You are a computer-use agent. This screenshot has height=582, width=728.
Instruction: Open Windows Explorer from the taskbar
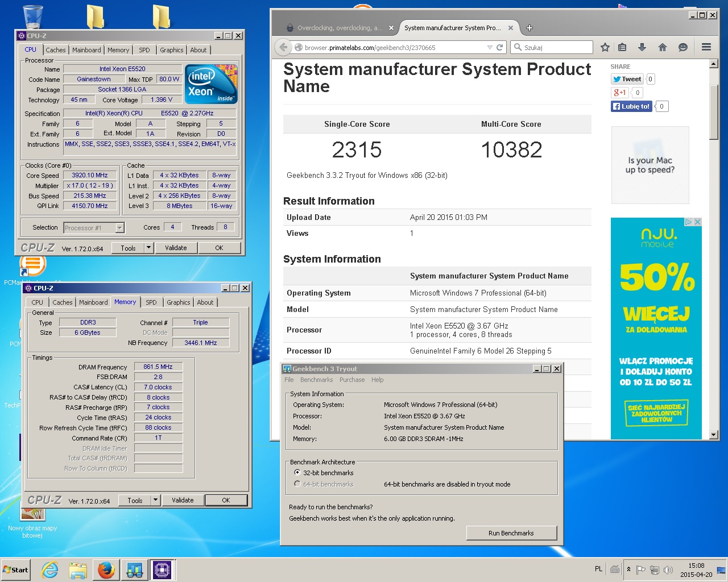[x=78, y=570]
